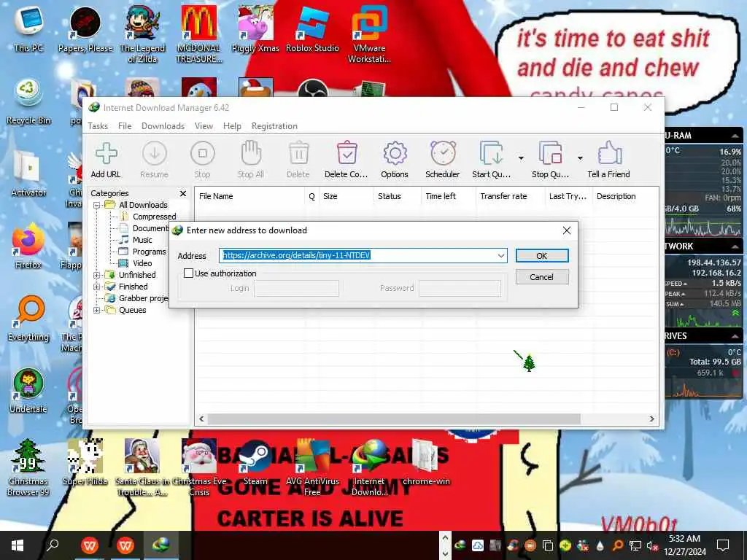Enable the Use authorization checkbox
Screen dimensions: 747x560
(189, 273)
